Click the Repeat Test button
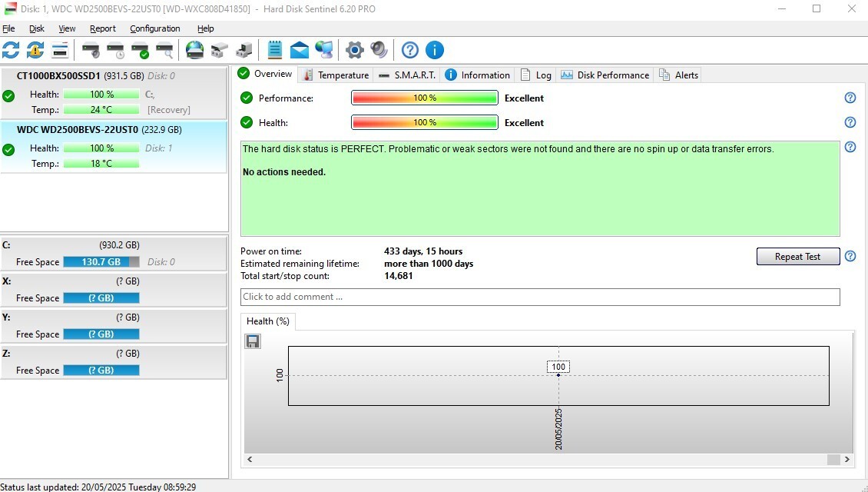This screenshot has height=492, width=868. [x=797, y=257]
